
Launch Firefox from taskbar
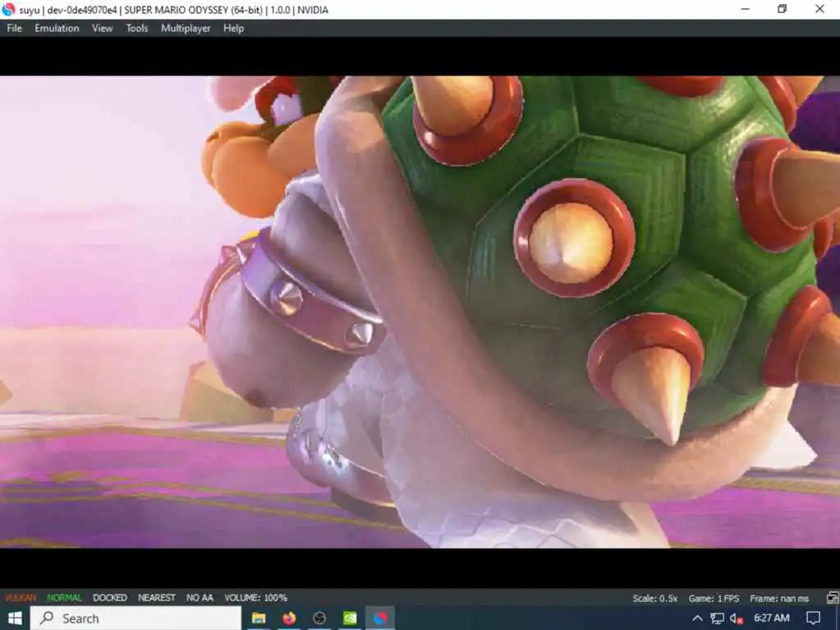click(290, 619)
